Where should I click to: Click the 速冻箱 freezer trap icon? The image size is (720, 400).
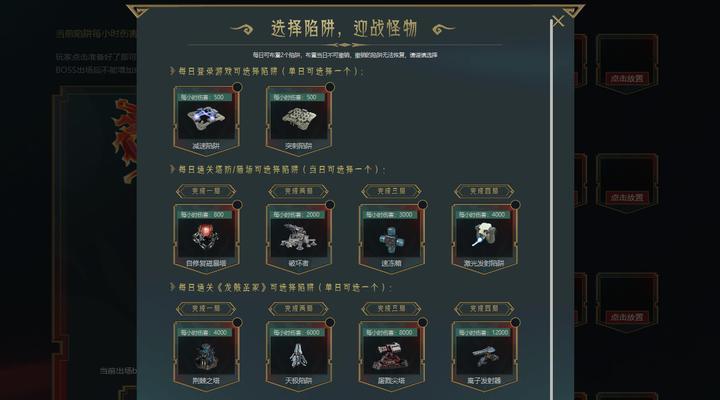pyautogui.click(x=392, y=238)
